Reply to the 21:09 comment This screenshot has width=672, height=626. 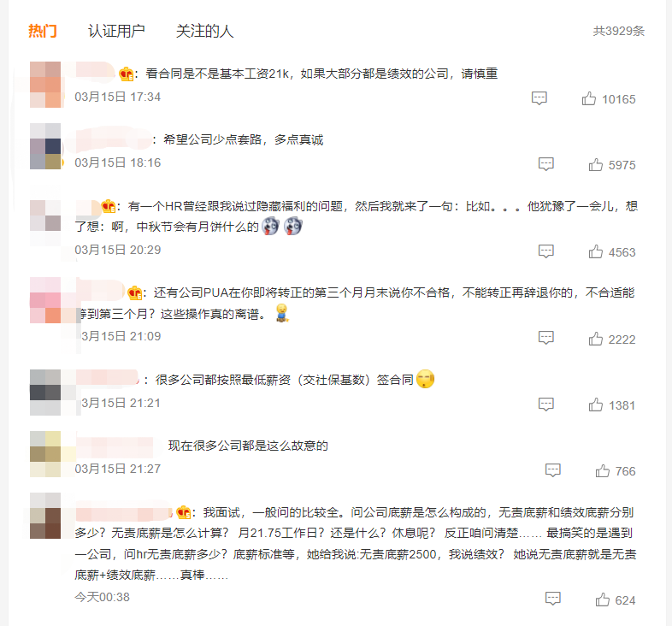pos(546,338)
